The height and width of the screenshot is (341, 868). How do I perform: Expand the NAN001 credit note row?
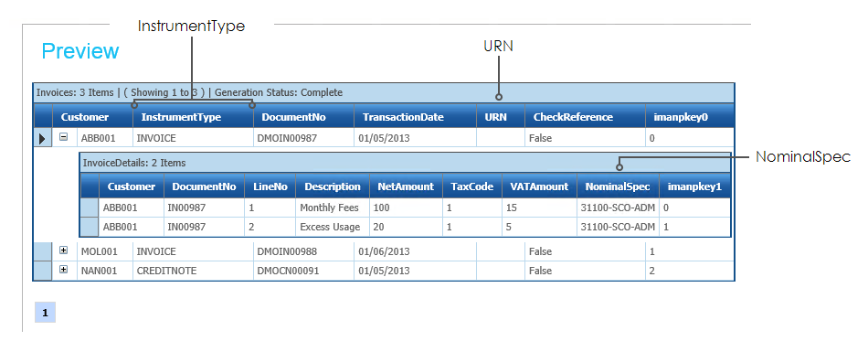[x=64, y=270]
